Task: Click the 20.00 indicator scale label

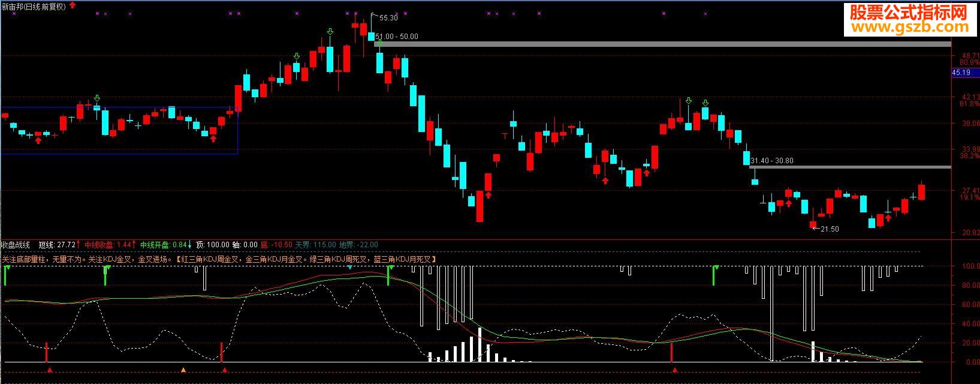Action: tap(970, 343)
